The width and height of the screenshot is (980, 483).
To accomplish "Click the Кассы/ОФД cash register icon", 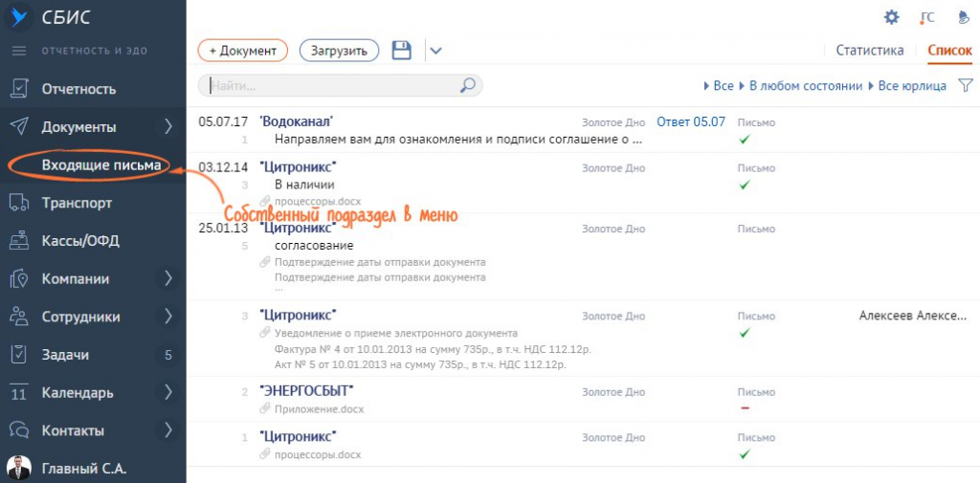I will pyautogui.click(x=19, y=241).
